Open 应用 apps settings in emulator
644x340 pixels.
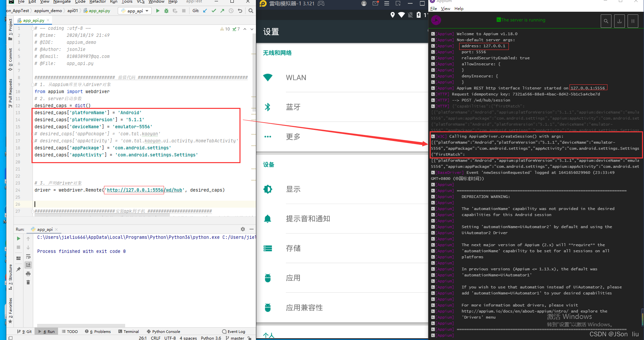(342, 278)
